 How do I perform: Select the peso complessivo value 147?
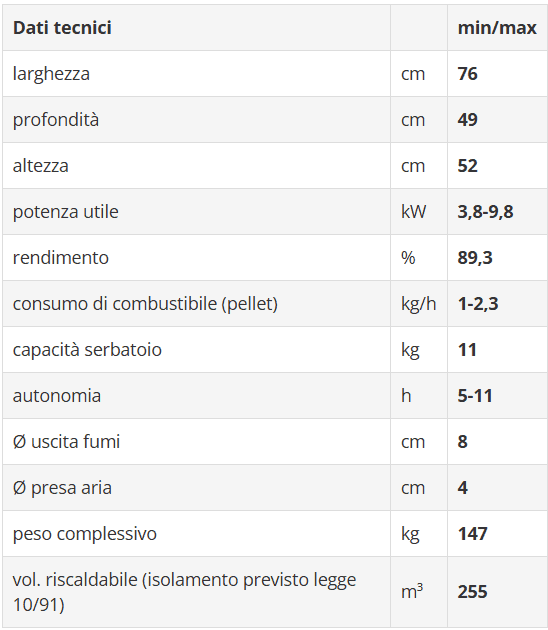[x=472, y=534]
